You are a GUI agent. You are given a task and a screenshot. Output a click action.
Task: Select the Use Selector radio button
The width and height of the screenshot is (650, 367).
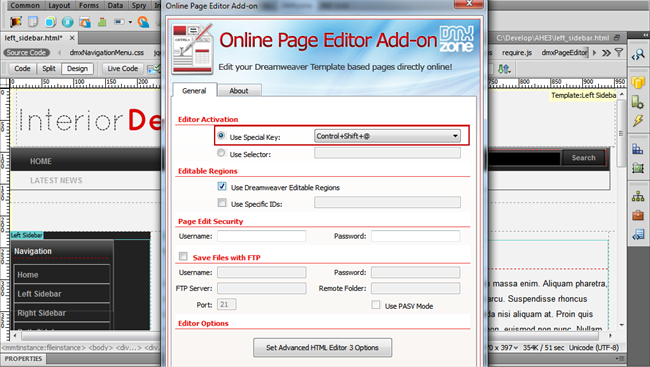pyautogui.click(x=221, y=153)
